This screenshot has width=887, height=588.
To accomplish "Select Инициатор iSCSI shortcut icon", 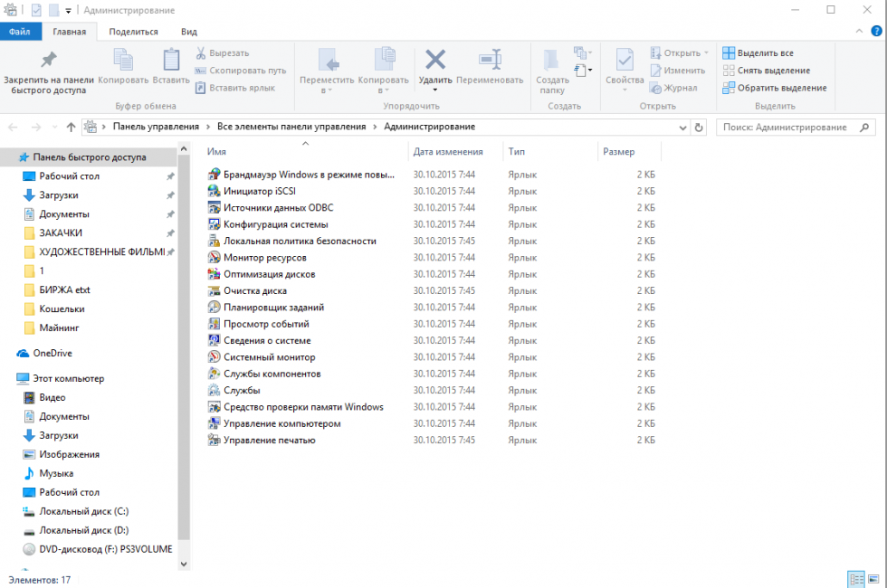I will coord(214,191).
